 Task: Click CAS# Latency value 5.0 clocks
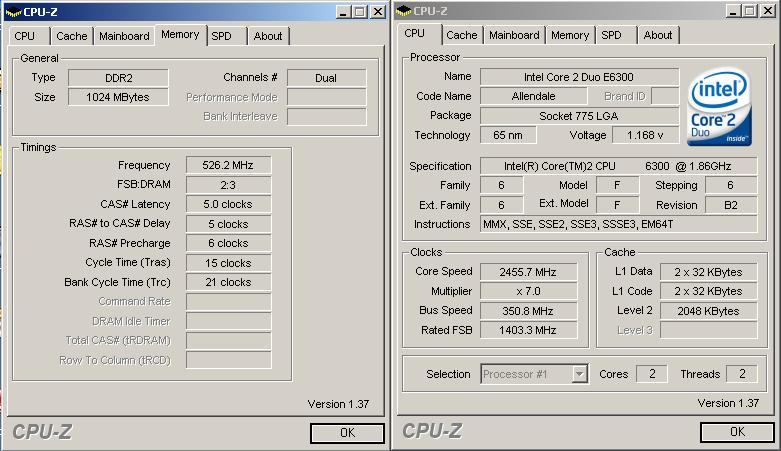point(228,204)
